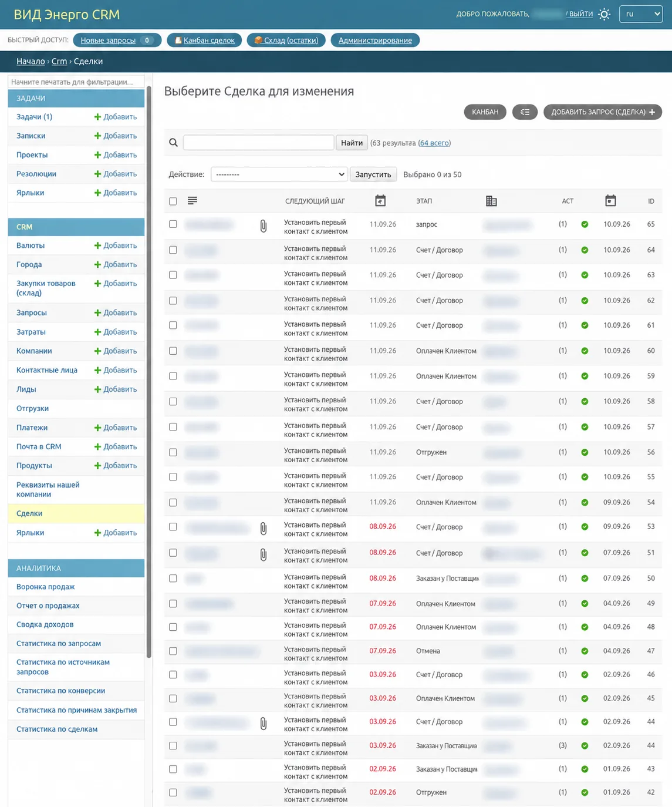Open Воронка продаж in the Аналитика menu
This screenshot has width=672, height=807.
[46, 587]
